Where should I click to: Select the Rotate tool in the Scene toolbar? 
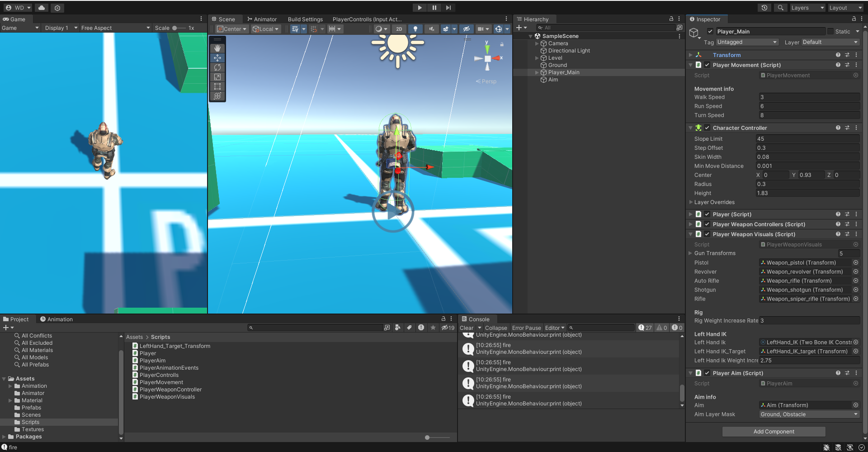point(217,67)
